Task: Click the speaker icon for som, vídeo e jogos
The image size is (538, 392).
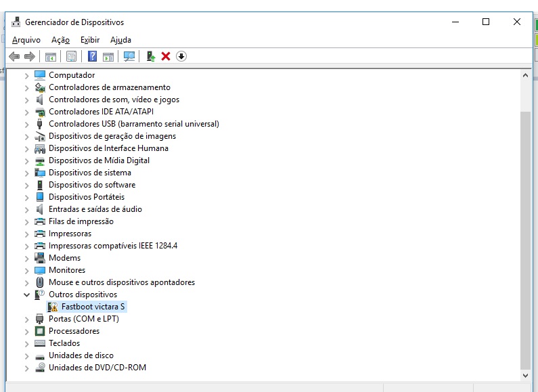Action: point(40,100)
